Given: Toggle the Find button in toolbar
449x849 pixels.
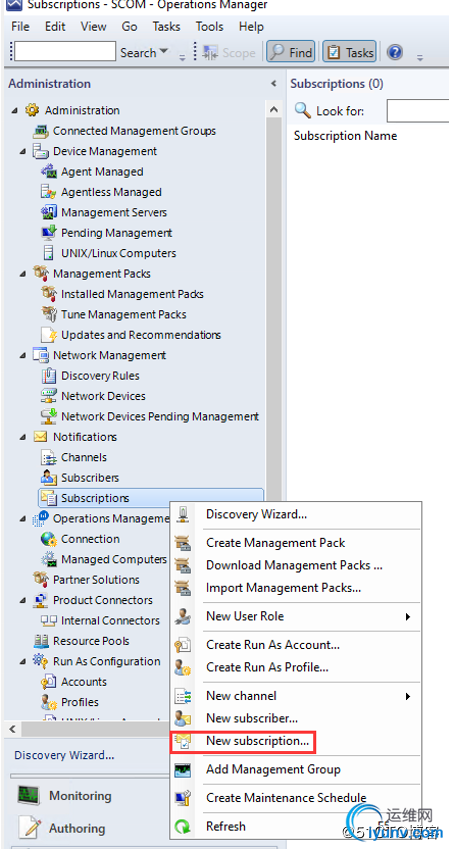Looking at the screenshot, I should tap(291, 53).
